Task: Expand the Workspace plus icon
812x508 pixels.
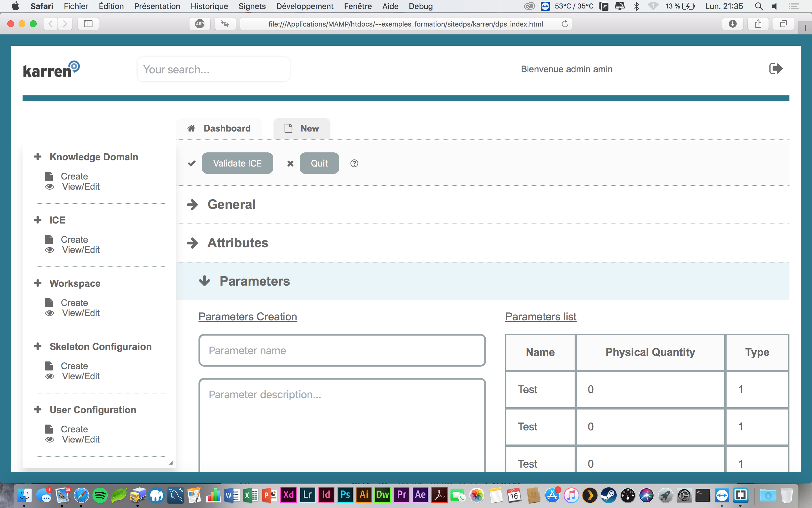Action: pyautogui.click(x=37, y=283)
